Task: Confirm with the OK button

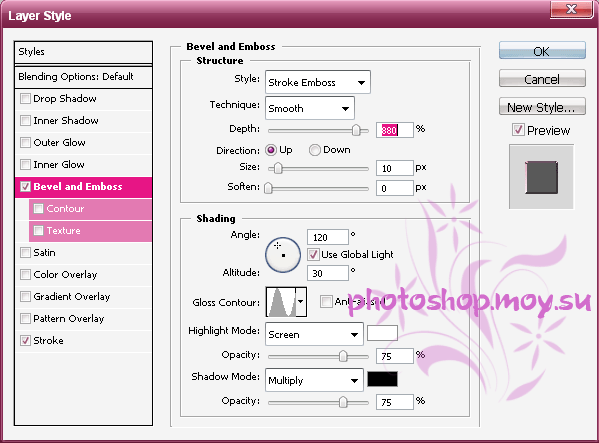Action: coord(542,51)
